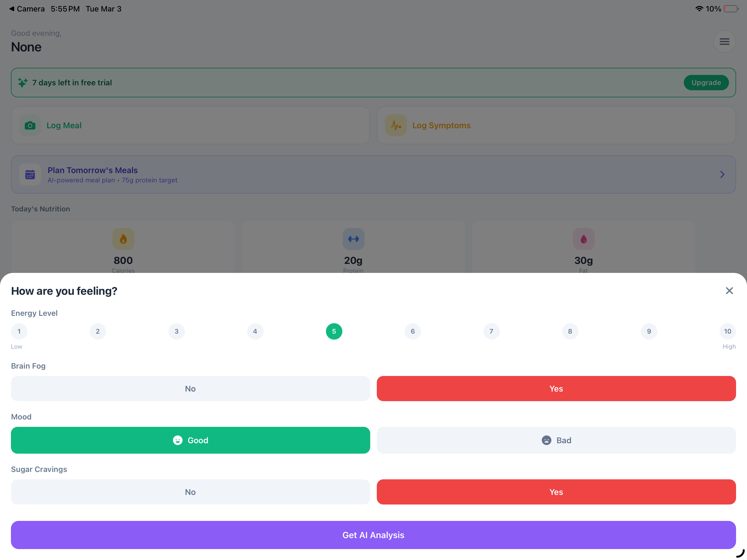Image resolution: width=747 pixels, height=560 pixels.
Task: Click the 20g Protein value
Action: 353,260
